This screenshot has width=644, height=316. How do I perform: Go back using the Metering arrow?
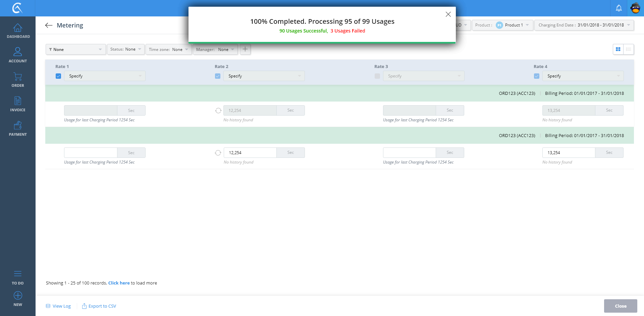coord(49,25)
